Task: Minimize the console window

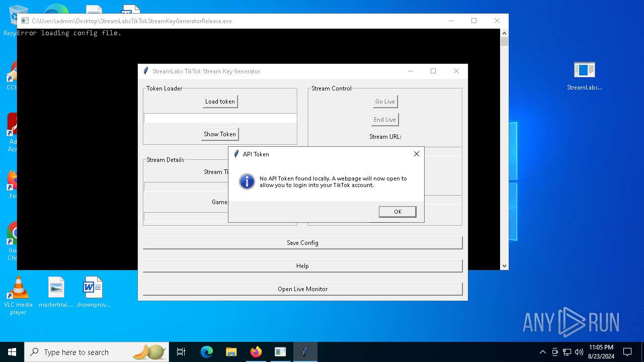Action: 451,21
